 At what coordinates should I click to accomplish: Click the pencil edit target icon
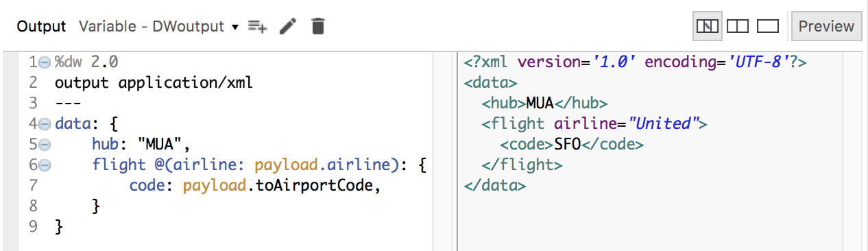[x=289, y=27]
